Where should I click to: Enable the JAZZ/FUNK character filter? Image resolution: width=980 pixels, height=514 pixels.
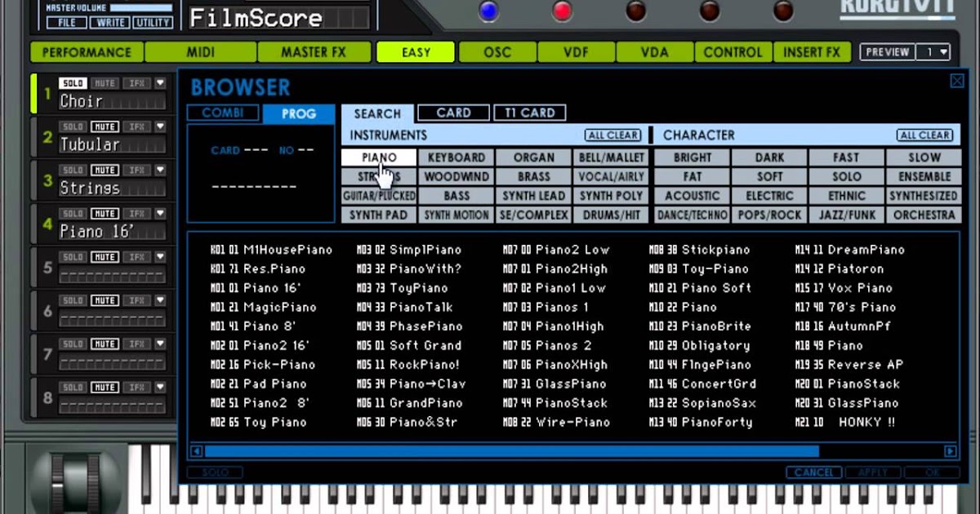[847, 215]
